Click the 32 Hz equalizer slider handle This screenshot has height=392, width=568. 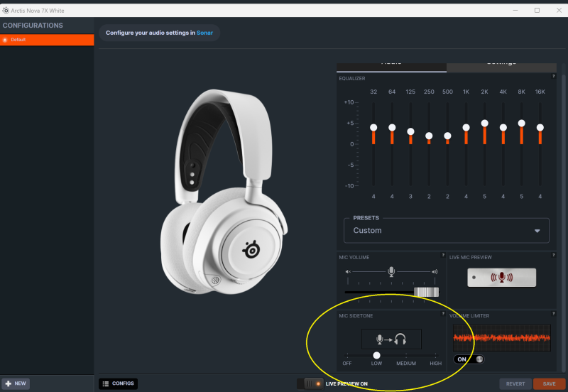point(373,128)
